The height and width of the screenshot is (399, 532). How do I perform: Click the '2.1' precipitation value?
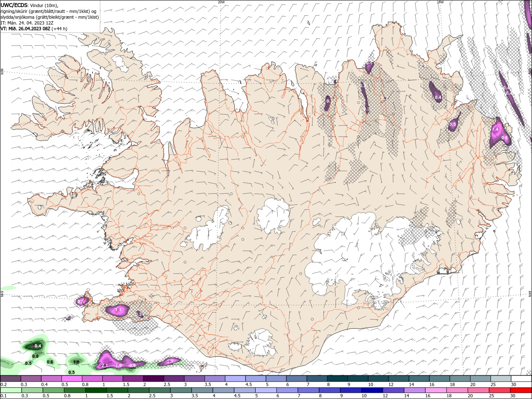point(105,365)
